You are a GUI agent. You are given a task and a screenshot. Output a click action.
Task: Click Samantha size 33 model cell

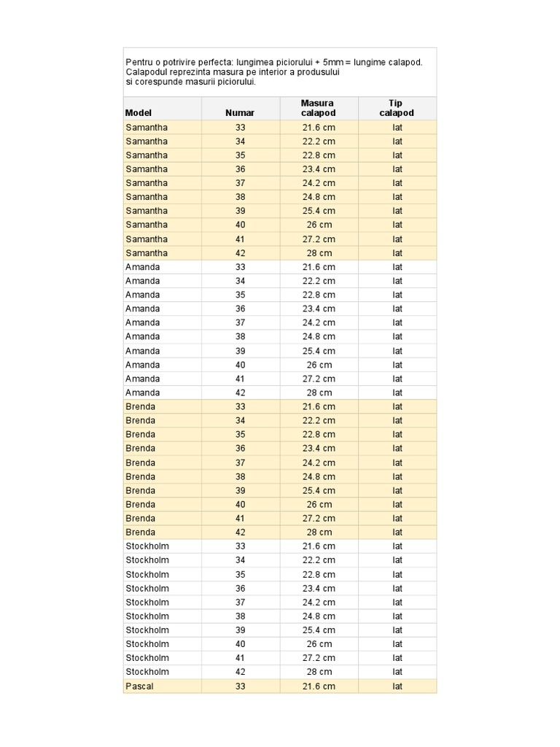(163, 127)
